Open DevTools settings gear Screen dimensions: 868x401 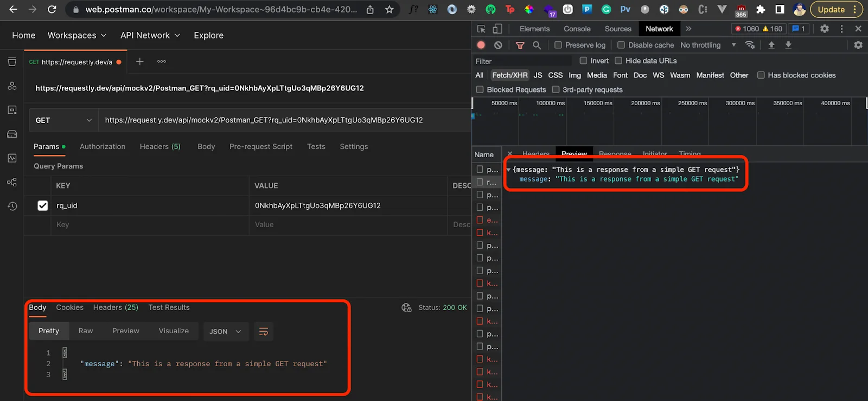(825, 29)
